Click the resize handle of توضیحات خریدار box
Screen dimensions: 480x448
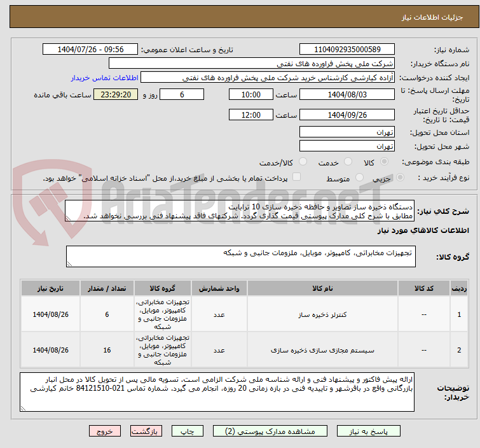point(23,408)
